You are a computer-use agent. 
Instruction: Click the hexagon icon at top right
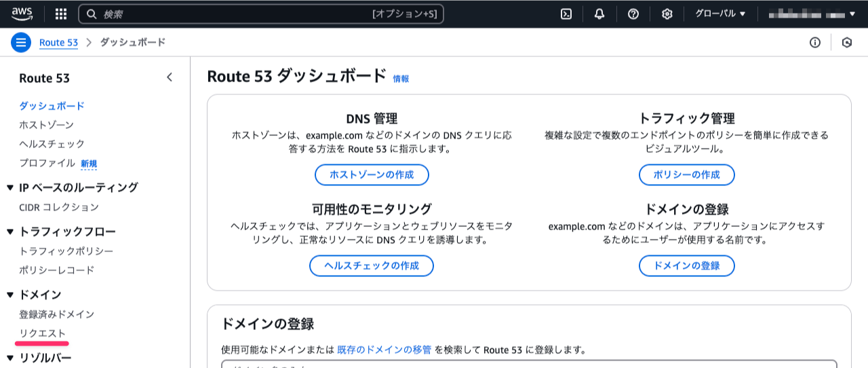point(847,42)
